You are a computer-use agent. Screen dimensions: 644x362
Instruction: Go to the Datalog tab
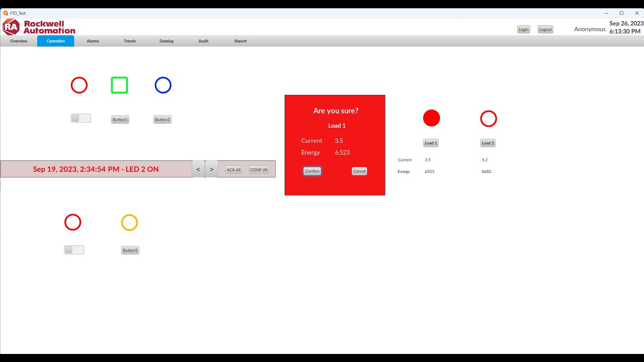[167, 41]
